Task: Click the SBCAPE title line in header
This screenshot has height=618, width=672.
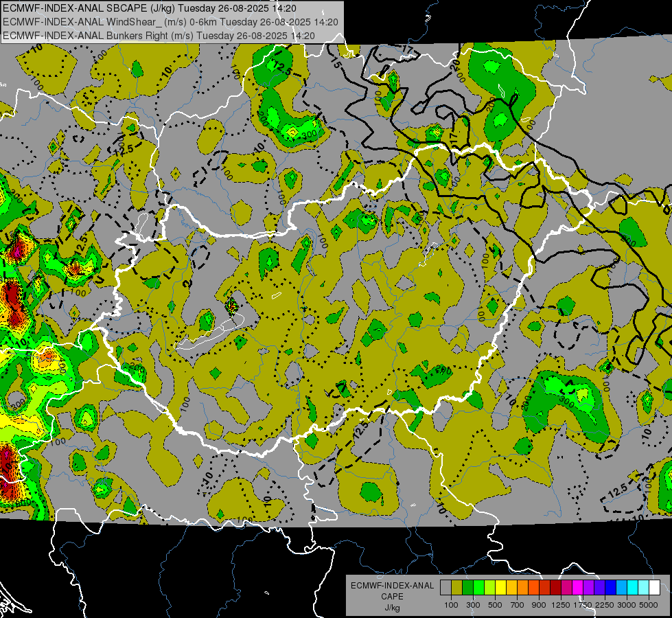Action: (149, 8)
